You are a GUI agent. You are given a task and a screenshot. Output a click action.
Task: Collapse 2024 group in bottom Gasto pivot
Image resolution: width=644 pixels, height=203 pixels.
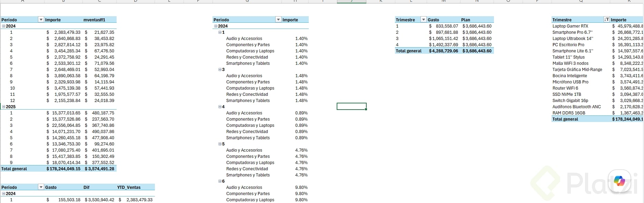(4, 193)
